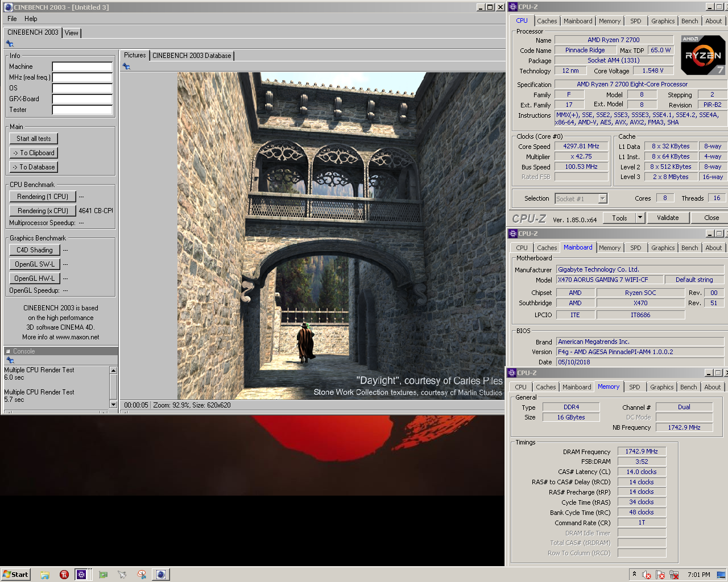Viewport: 728px width, 582px height.
Task: Click the show desktop button in the taskbar
Action: 721,575
